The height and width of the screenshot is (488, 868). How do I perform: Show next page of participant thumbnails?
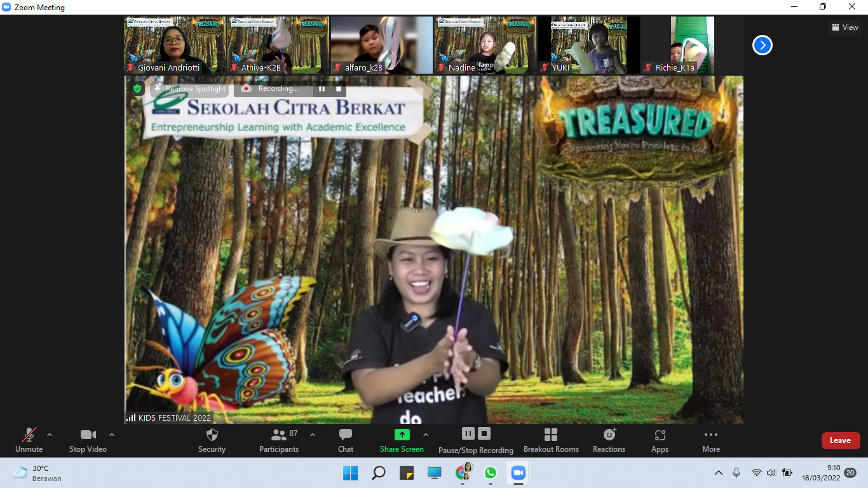[762, 45]
